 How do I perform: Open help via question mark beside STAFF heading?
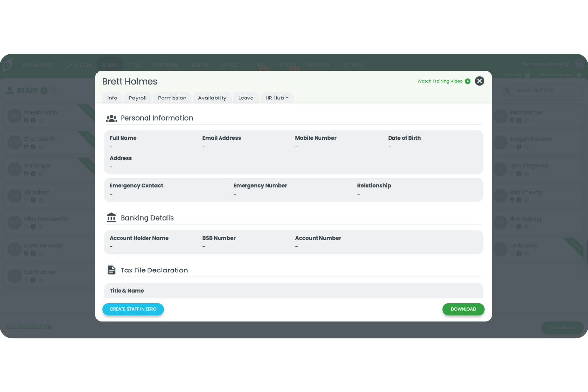[53, 91]
